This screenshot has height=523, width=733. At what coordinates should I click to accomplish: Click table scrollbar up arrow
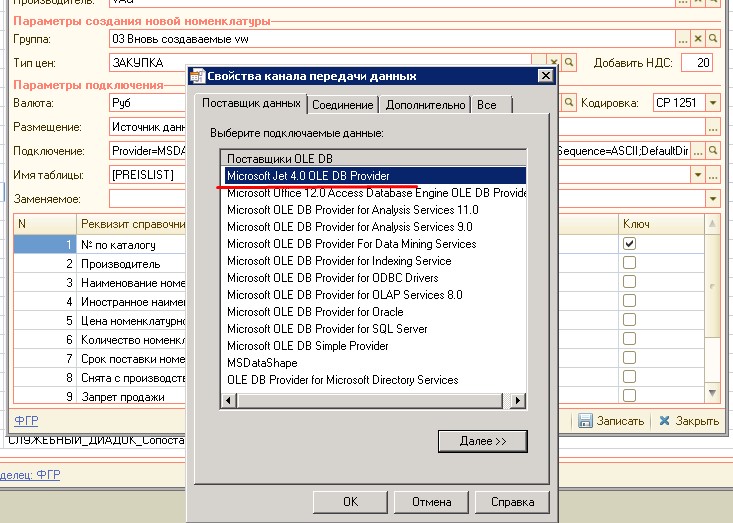(712, 224)
